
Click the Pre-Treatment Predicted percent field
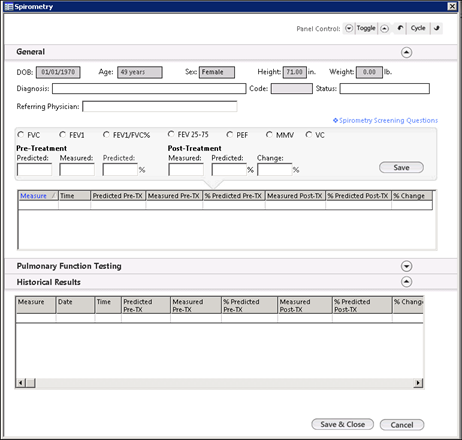point(120,169)
